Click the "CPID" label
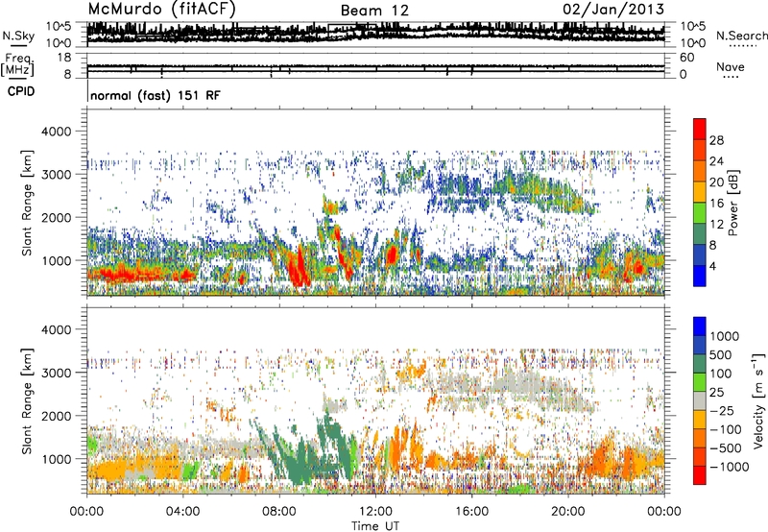This screenshot has height=532, width=768. [21, 91]
